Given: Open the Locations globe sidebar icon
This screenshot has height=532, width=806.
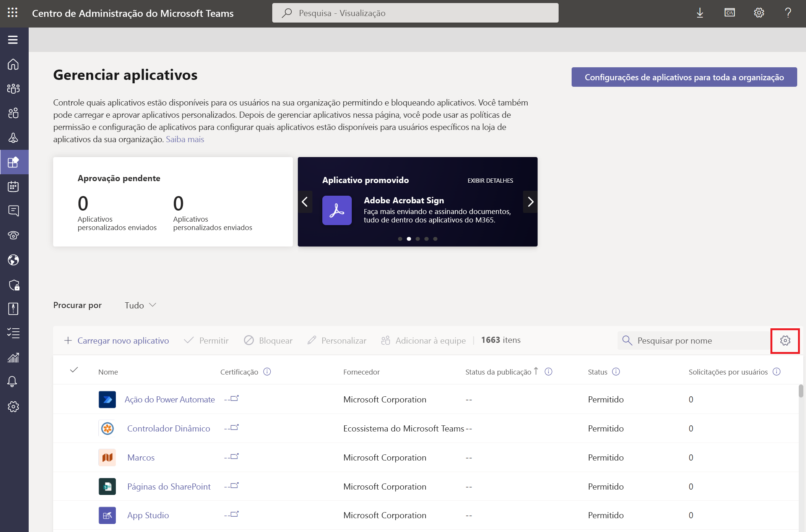Looking at the screenshot, I should [13, 260].
